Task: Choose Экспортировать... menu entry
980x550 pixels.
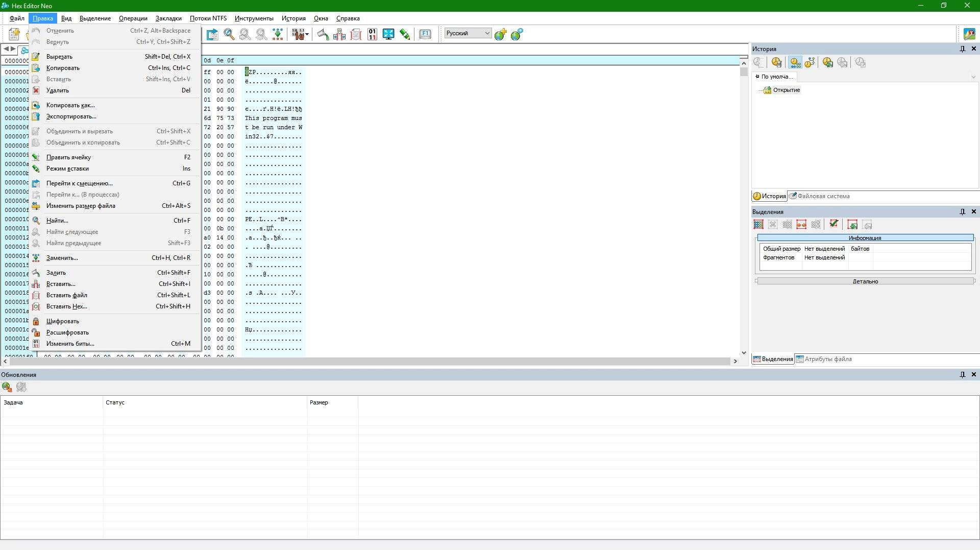Action: tap(115, 116)
